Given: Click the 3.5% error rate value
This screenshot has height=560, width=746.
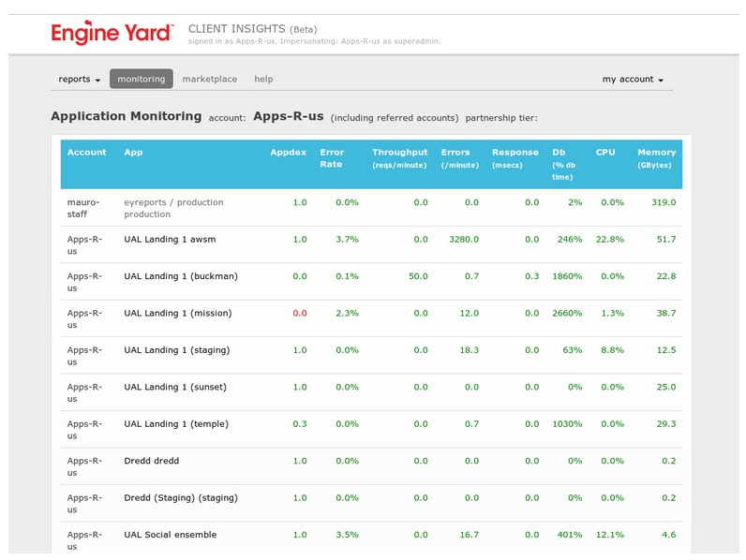Looking at the screenshot, I should click(348, 535).
